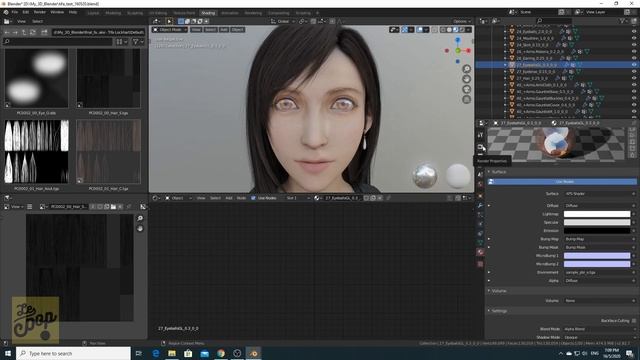Viewport: 640px width, 360px height.
Task: Click the Blender logo menu icon
Action: (x=6, y=12)
